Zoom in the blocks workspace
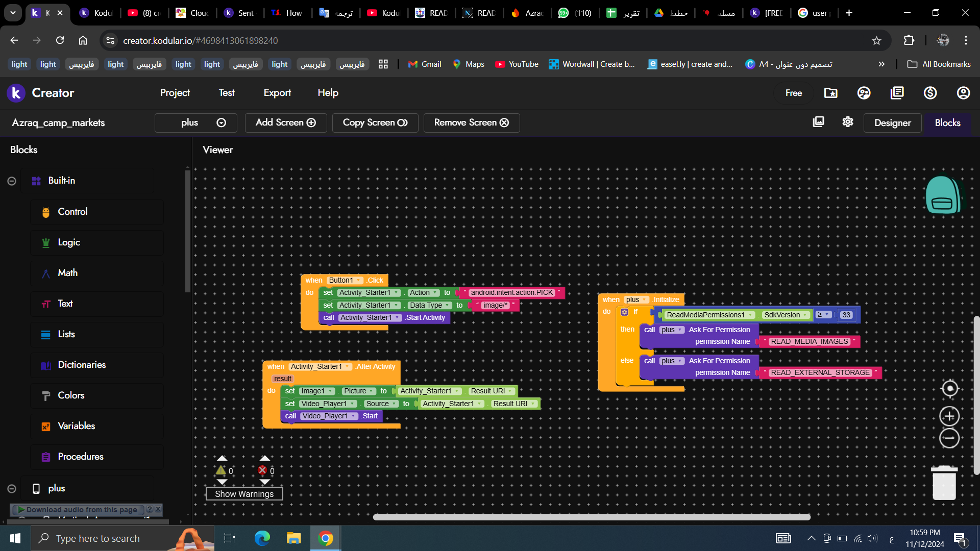The height and width of the screenshot is (551, 980). coord(949,416)
